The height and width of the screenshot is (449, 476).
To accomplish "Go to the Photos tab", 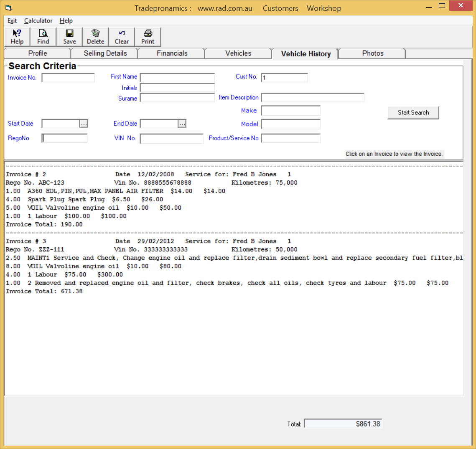I will pos(372,53).
